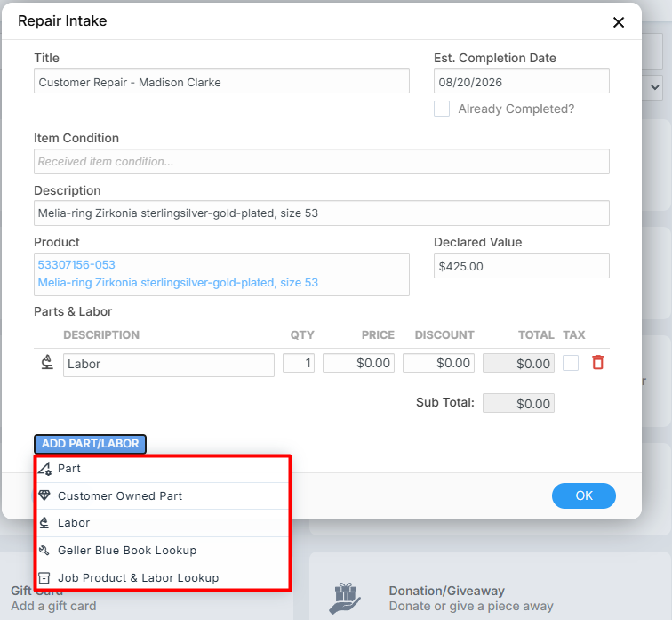Click the Labor icon in the dropdown list
The image size is (672, 620).
pos(44,523)
